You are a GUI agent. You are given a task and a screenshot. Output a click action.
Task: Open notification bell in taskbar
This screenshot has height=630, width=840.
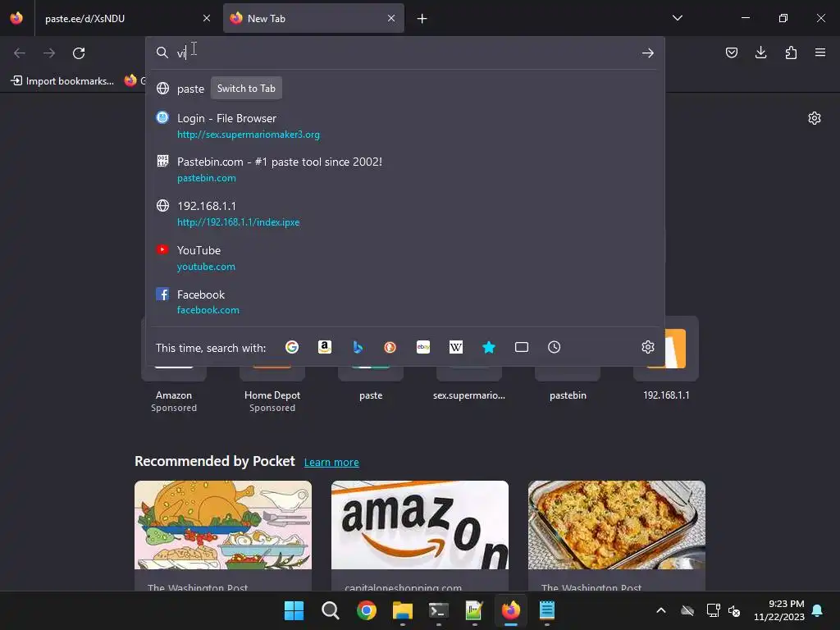tap(818, 610)
